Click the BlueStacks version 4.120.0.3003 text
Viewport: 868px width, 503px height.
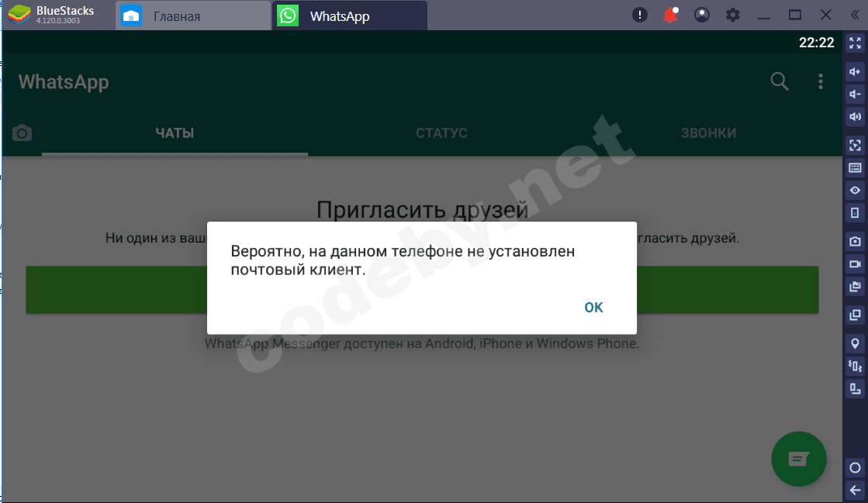[x=58, y=21]
